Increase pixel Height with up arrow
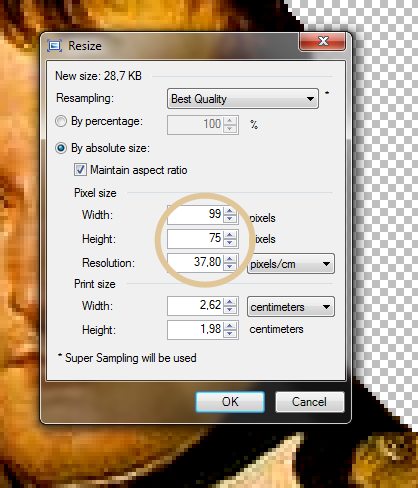Viewport: 418px width, 488px height. [230, 234]
